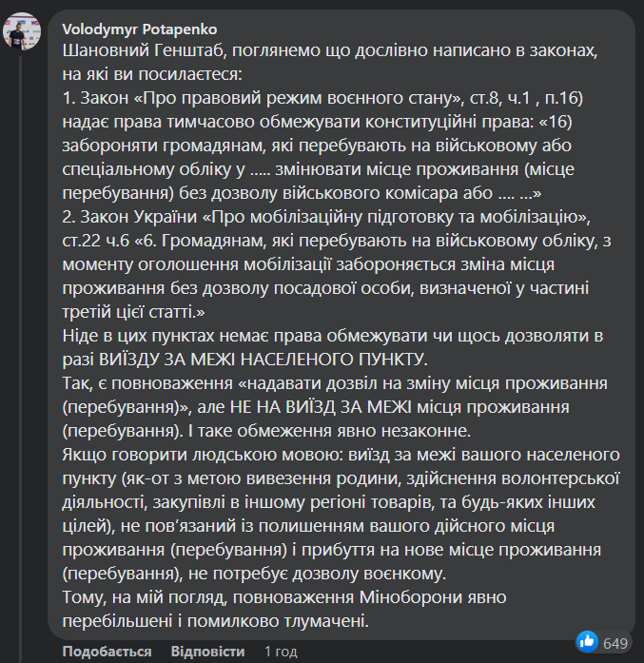Open the "1 год" comment timestamp
The width and height of the screenshot is (644, 663).
tap(280, 652)
